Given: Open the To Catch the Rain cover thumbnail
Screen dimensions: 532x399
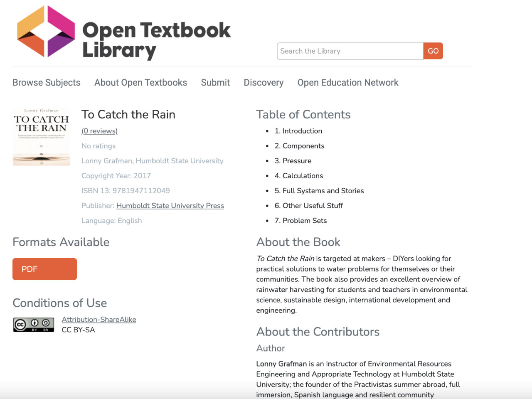Looking at the screenshot, I should click(x=41, y=137).
